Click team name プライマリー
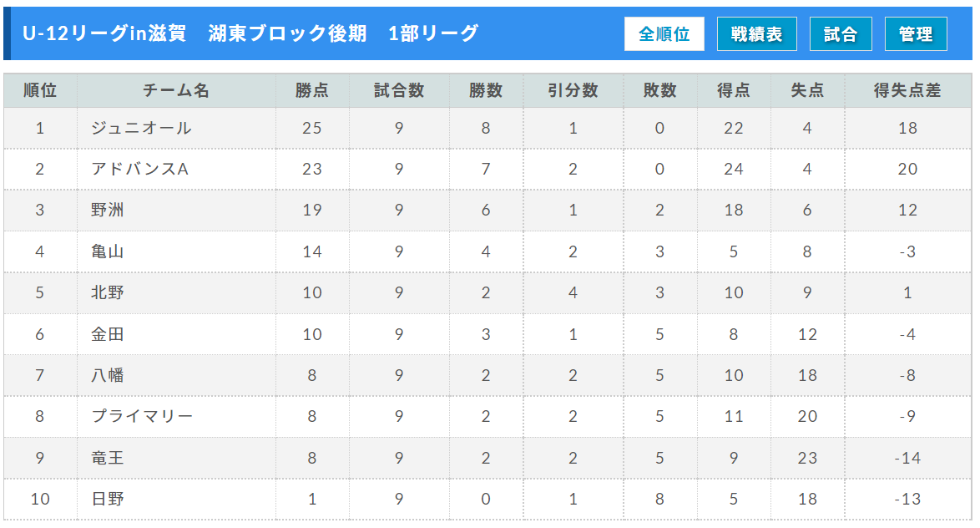This screenshot has height=528, width=980. click(143, 416)
